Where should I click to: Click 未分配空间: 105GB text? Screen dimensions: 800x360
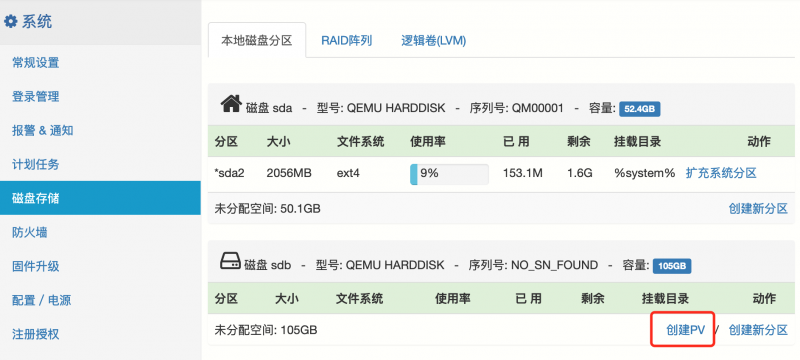pos(266,330)
